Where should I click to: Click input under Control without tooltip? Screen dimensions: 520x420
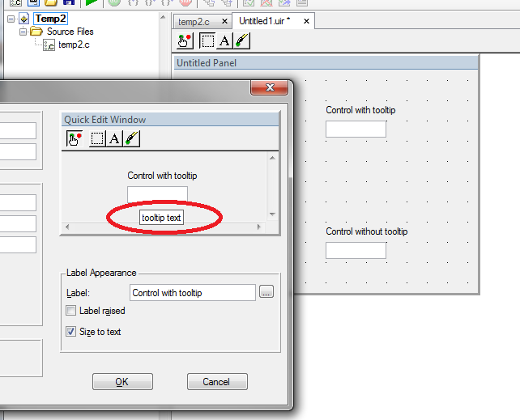click(x=356, y=250)
